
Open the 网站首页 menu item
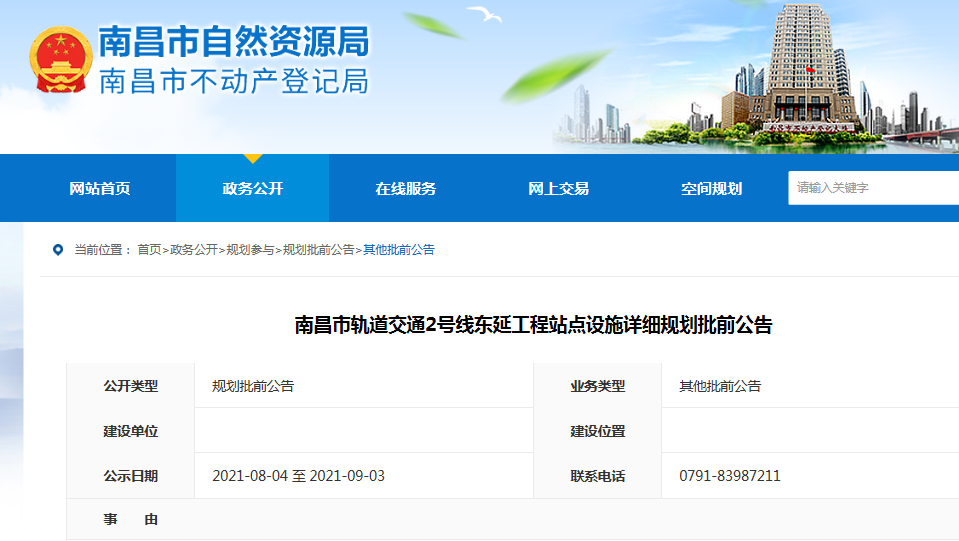point(100,188)
